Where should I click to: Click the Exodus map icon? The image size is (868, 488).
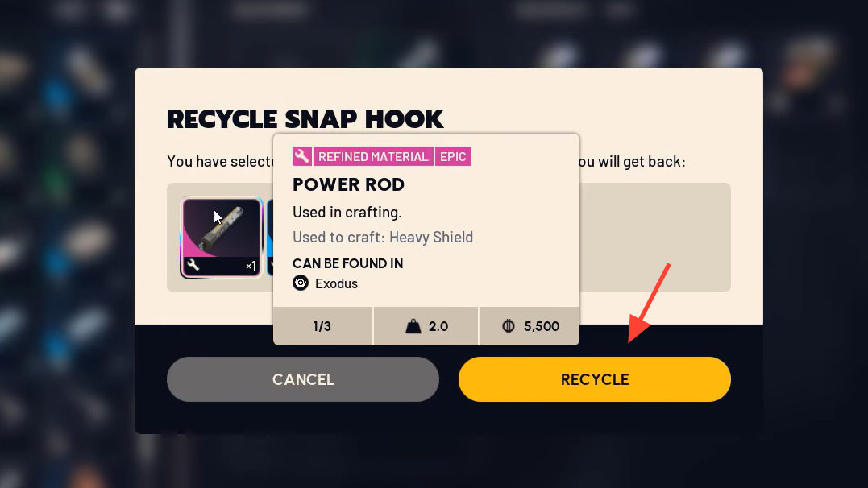tap(301, 283)
